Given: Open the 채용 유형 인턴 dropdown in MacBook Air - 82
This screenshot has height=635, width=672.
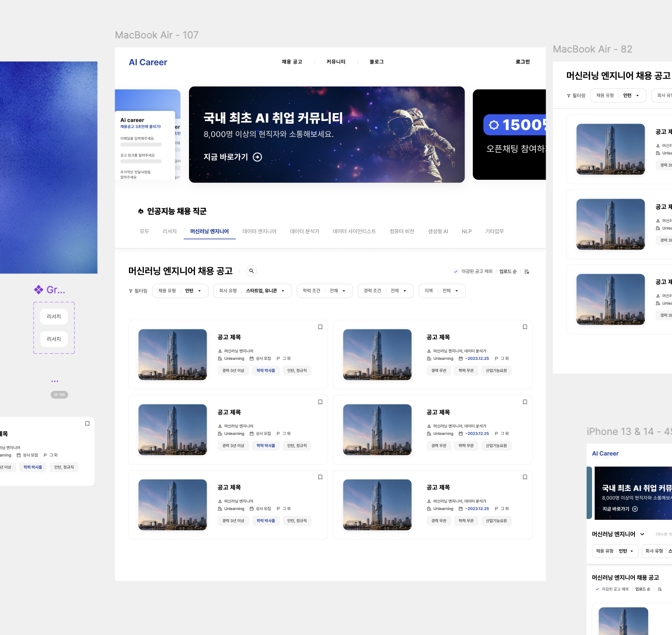Looking at the screenshot, I should [x=618, y=96].
